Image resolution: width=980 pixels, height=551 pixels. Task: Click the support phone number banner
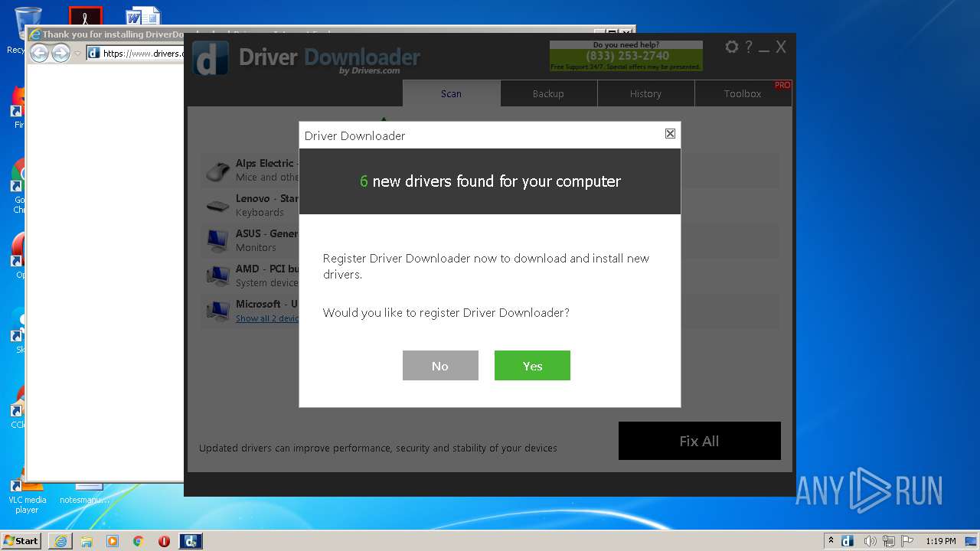click(626, 56)
